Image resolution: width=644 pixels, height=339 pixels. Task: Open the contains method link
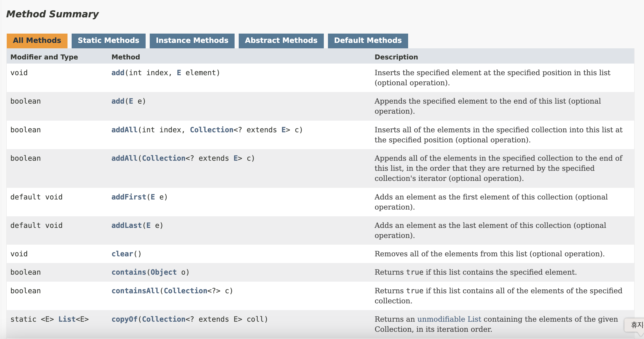click(x=129, y=272)
